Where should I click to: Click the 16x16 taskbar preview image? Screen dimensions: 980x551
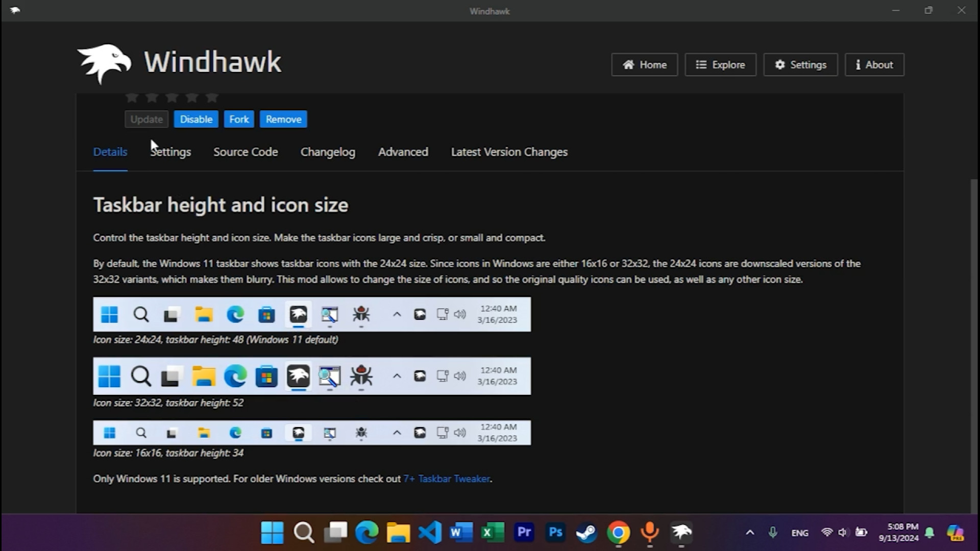click(x=312, y=433)
